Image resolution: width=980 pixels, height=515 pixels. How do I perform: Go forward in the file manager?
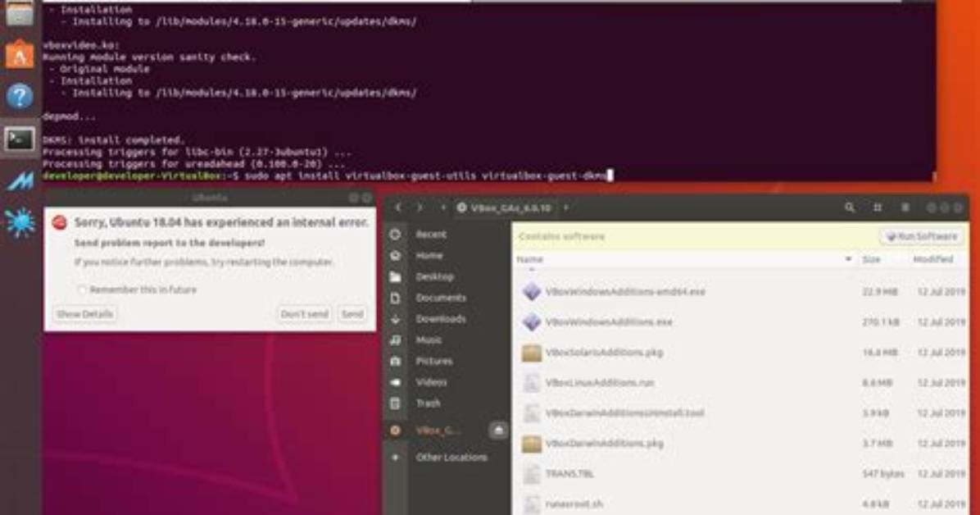pyautogui.click(x=420, y=207)
